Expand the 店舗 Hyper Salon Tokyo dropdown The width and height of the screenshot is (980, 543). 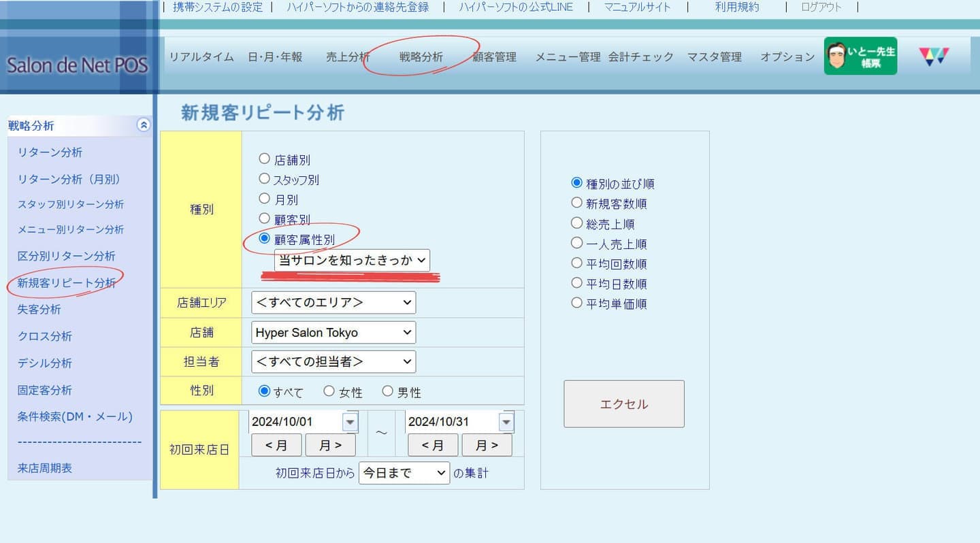click(x=333, y=333)
